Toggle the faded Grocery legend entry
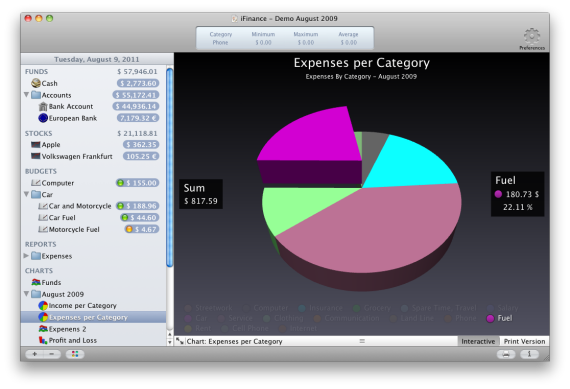570x389 pixels. click(372, 308)
